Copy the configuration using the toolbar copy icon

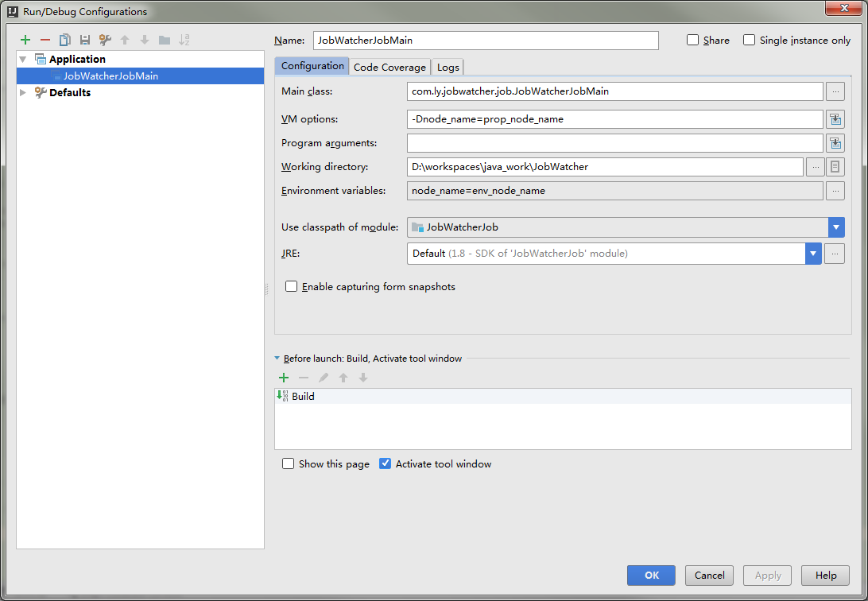pos(65,40)
